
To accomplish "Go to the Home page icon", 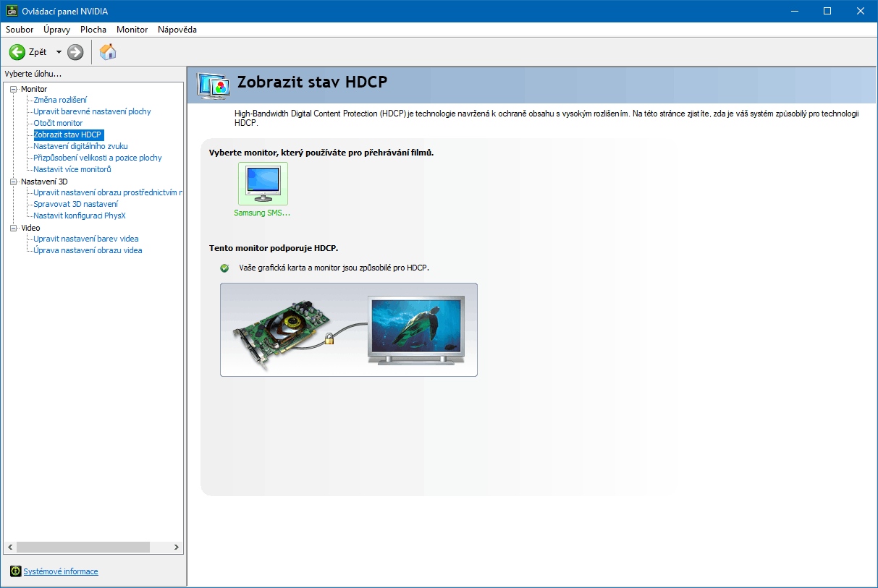I will coord(108,51).
